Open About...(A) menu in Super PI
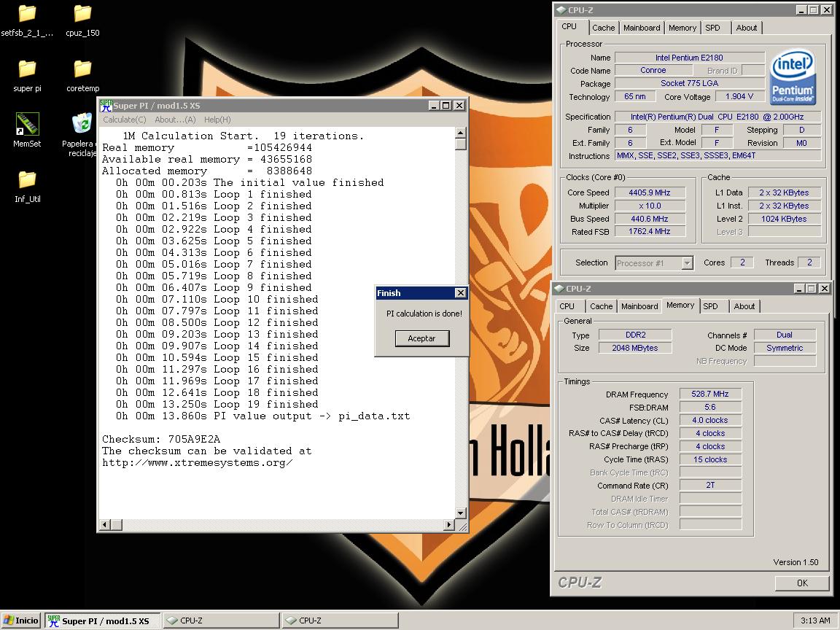The height and width of the screenshot is (630, 840). pyautogui.click(x=175, y=120)
